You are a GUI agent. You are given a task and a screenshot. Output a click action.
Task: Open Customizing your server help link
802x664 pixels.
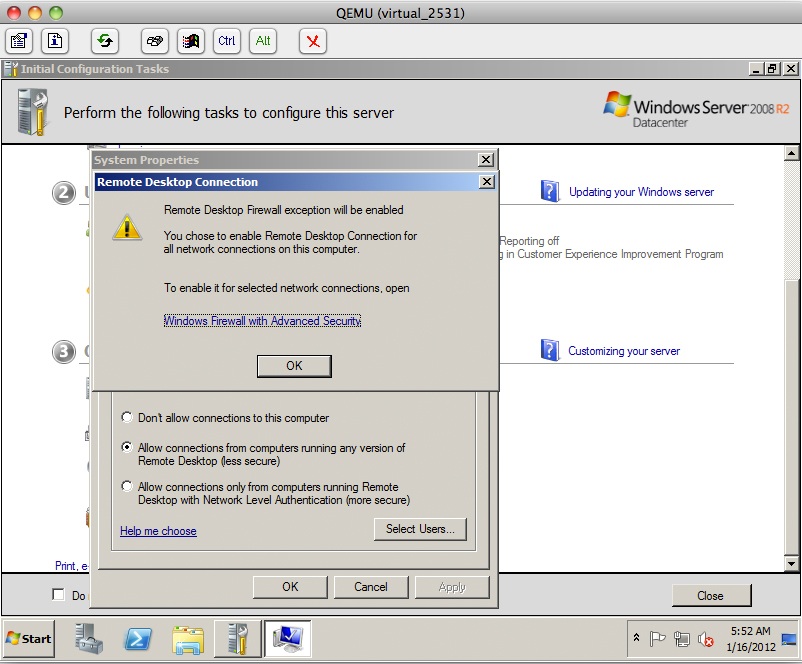[x=624, y=351]
